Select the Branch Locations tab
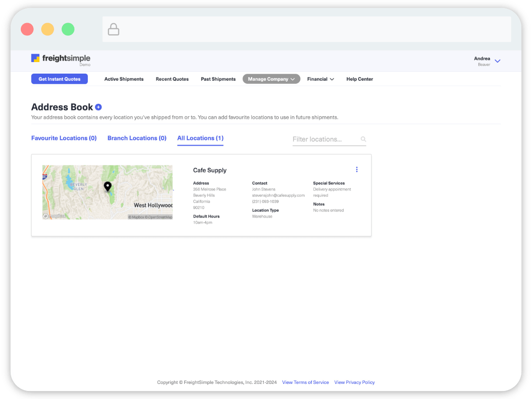Image resolution: width=532 pixels, height=399 pixels. click(137, 138)
